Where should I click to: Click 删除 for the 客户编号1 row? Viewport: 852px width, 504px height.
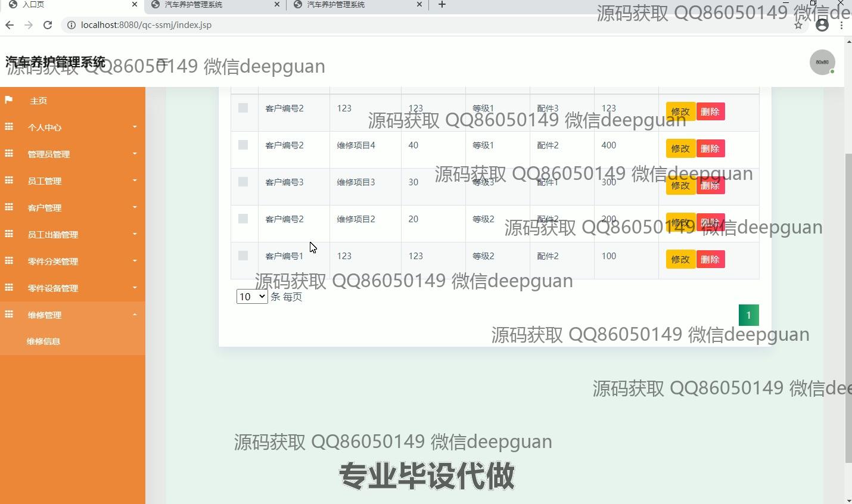(710, 259)
